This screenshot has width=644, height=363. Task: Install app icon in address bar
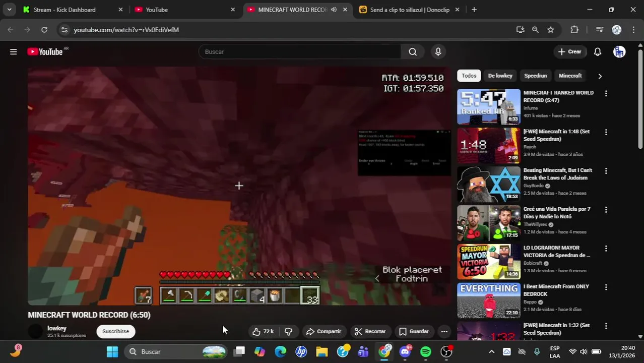coord(520,30)
